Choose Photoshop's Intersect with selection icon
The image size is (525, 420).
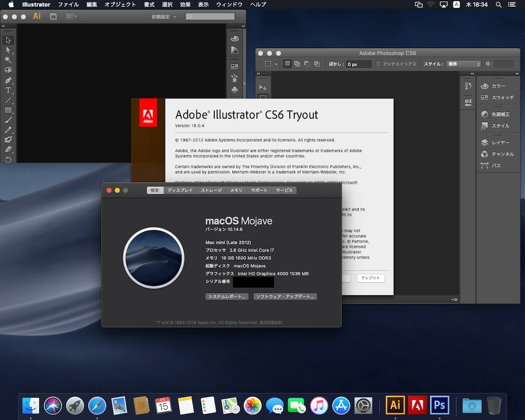coord(317,63)
